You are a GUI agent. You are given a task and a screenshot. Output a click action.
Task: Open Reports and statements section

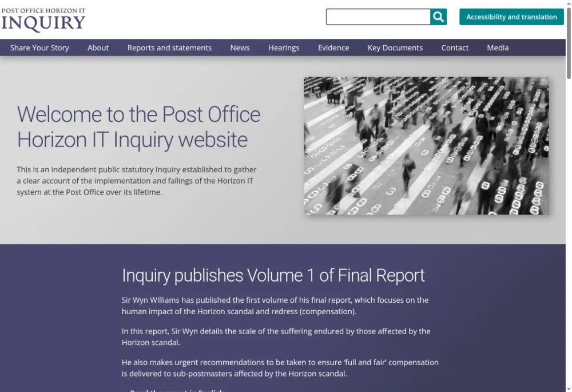(169, 48)
